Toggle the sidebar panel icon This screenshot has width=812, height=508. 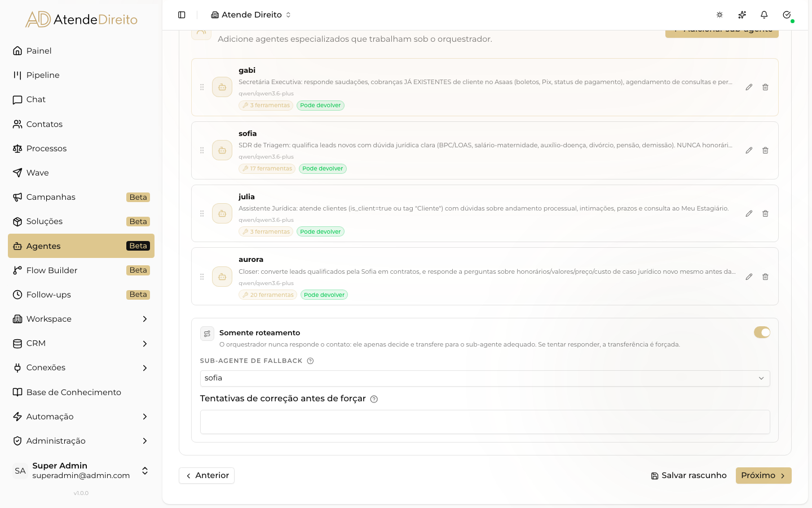(x=182, y=15)
